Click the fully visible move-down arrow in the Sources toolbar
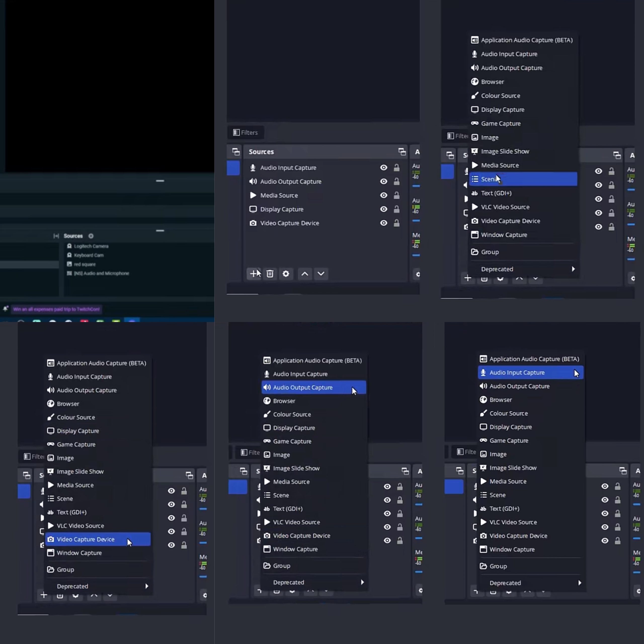 click(321, 274)
